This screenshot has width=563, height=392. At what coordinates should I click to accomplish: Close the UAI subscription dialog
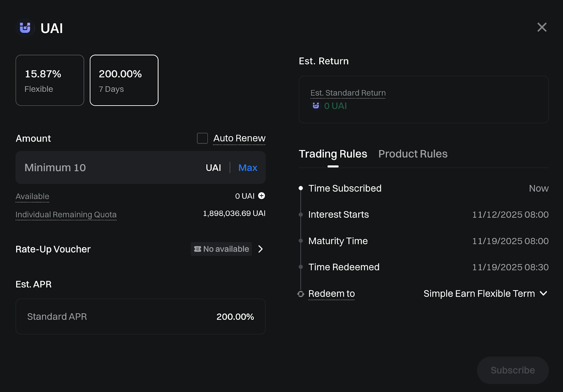pyautogui.click(x=542, y=27)
